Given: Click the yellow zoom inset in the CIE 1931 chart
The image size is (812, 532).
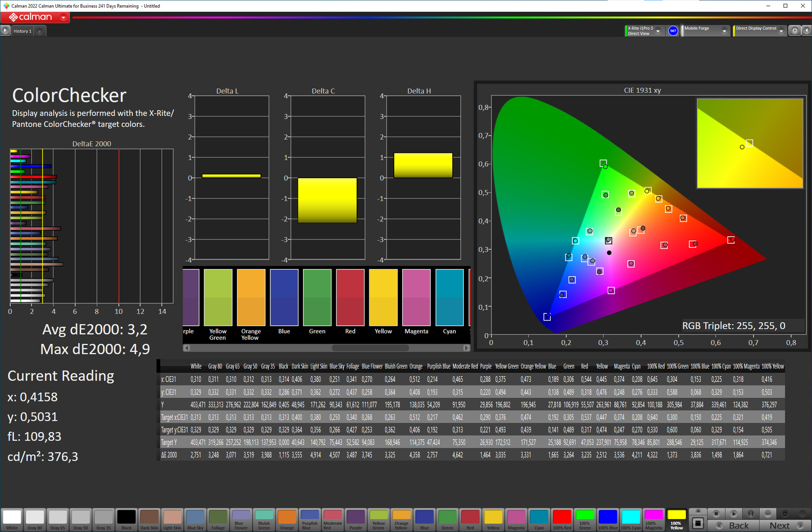Looking at the screenshot, I should (750, 143).
